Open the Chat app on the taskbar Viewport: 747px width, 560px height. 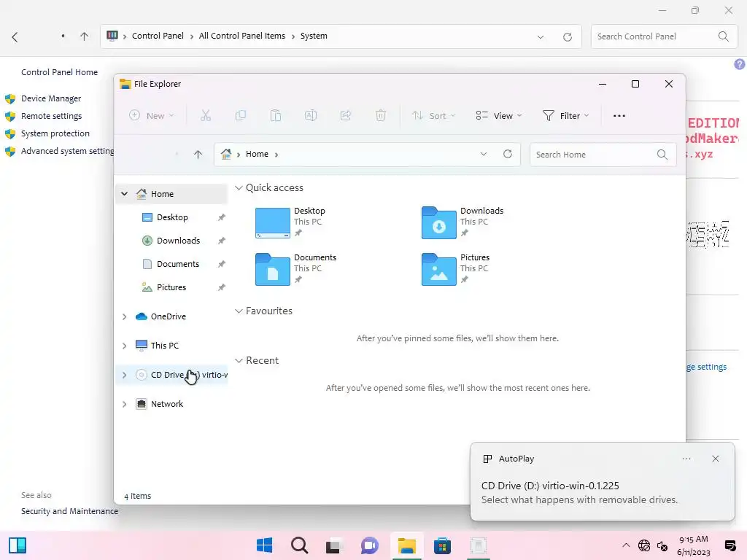click(370, 545)
